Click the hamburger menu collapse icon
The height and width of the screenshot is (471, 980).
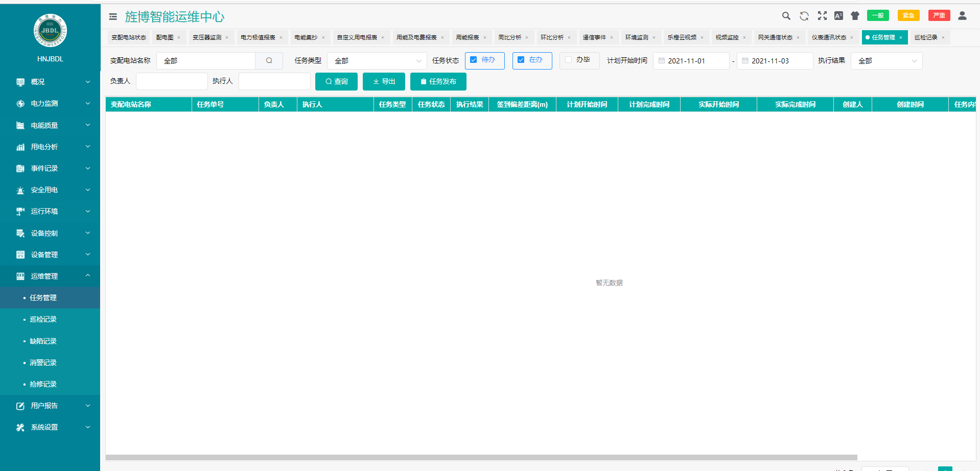point(113,17)
